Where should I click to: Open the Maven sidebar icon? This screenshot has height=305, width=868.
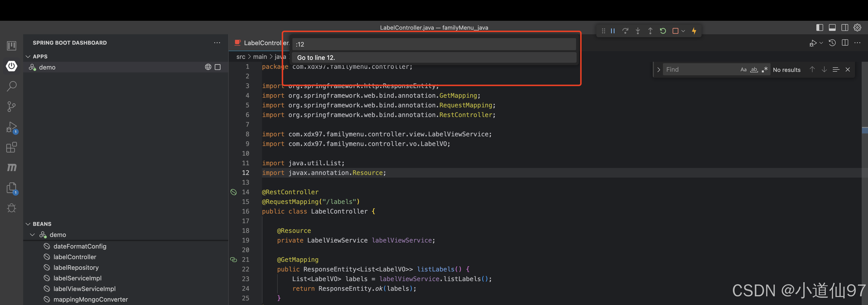[x=11, y=167]
